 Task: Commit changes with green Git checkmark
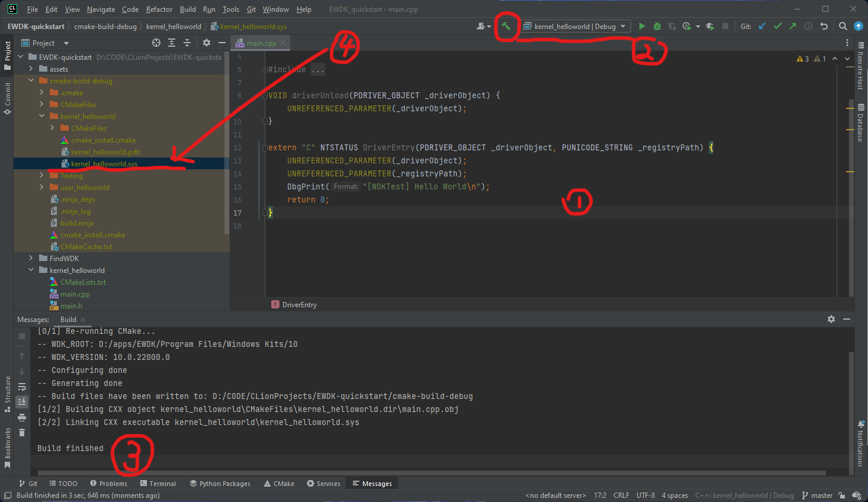click(x=777, y=26)
